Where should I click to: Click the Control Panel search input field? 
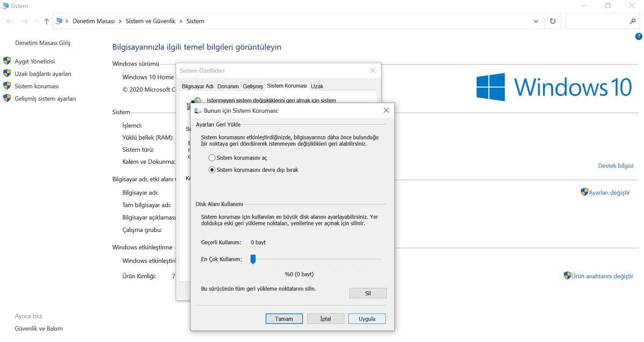[x=596, y=21]
